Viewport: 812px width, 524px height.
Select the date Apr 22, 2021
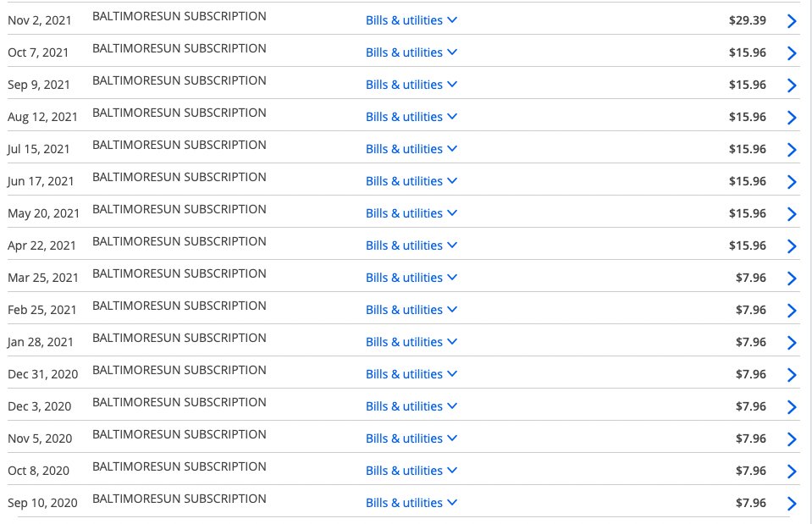click(x=42, y=245)
